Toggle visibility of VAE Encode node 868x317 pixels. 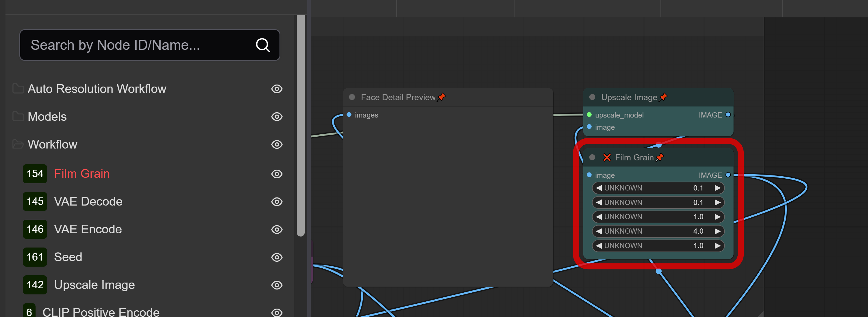pyautogui.click(x=277, y=230)
